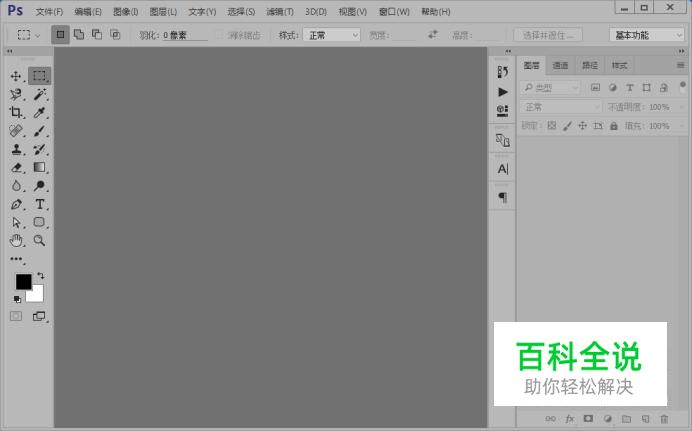Collapse the toolbox panel double arrows
This screenshot has width=692, height=431.
[10, 51]
